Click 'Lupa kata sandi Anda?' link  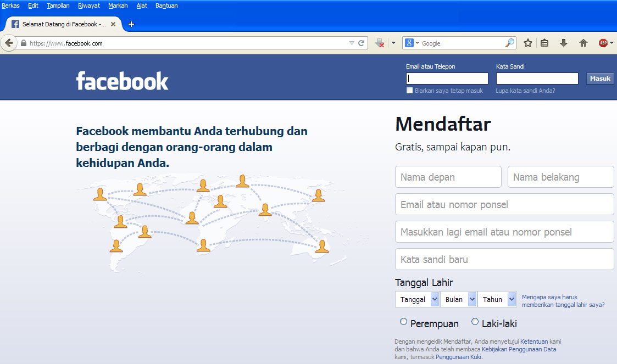pos(525,91)
